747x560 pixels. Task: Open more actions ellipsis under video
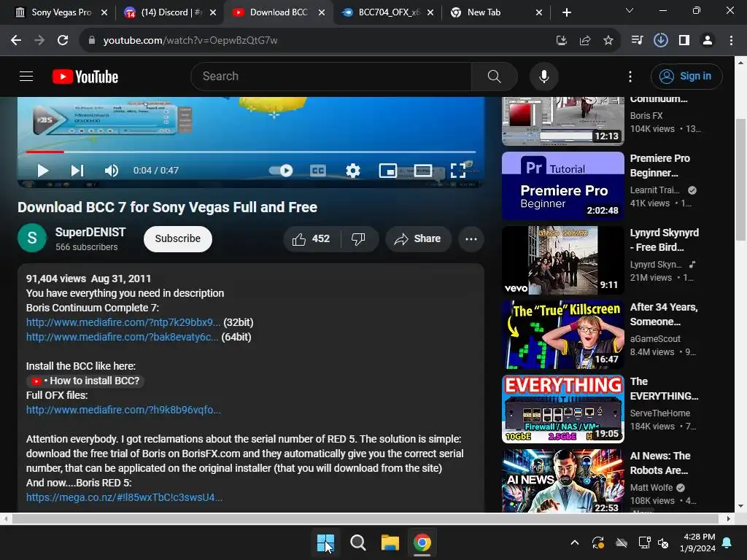tap(471, 238)
